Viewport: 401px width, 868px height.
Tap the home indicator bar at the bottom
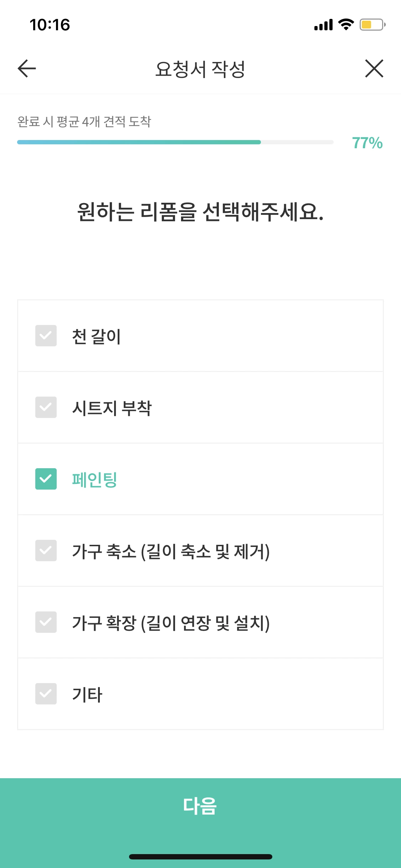(200, 856)
